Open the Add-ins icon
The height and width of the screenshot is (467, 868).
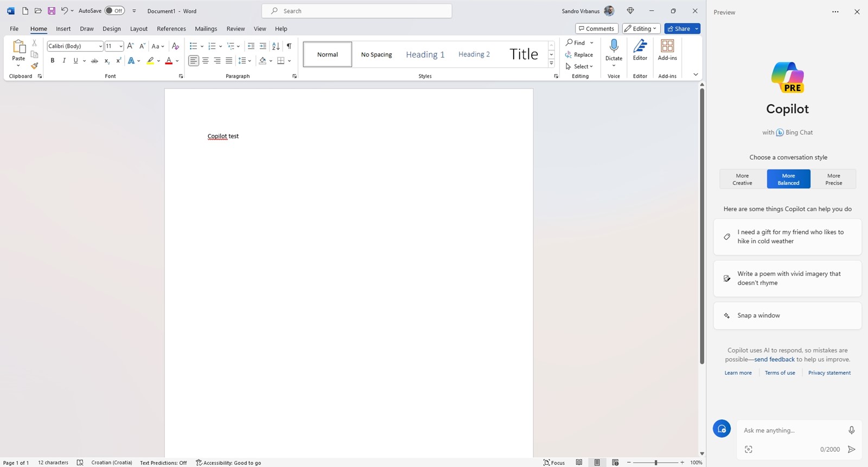coord(667,46)
